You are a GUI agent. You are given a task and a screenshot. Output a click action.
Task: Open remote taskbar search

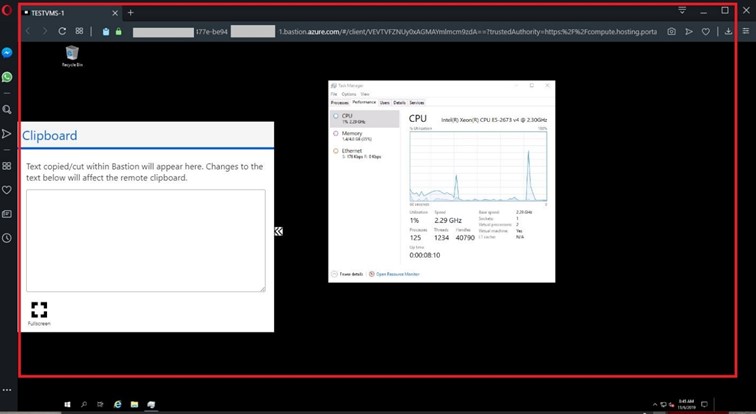click(x=84, y=404)
